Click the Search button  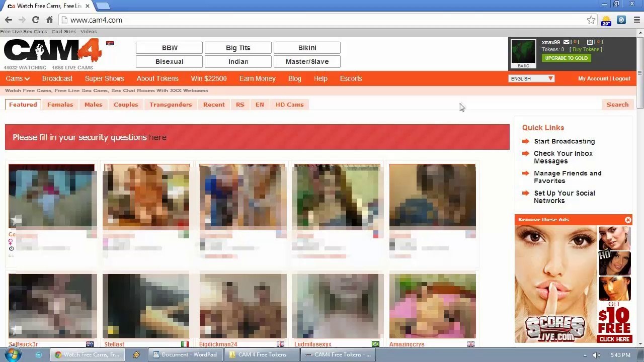(618, 105)
